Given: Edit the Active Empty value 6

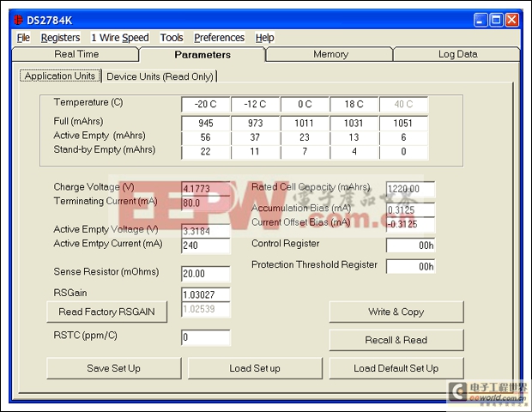Looking at the screenshot, I should (403, 137).
